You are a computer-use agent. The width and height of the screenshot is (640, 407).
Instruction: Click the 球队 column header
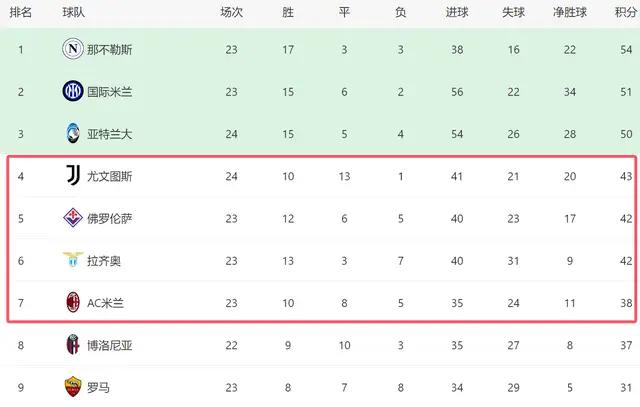click(74, 12)
